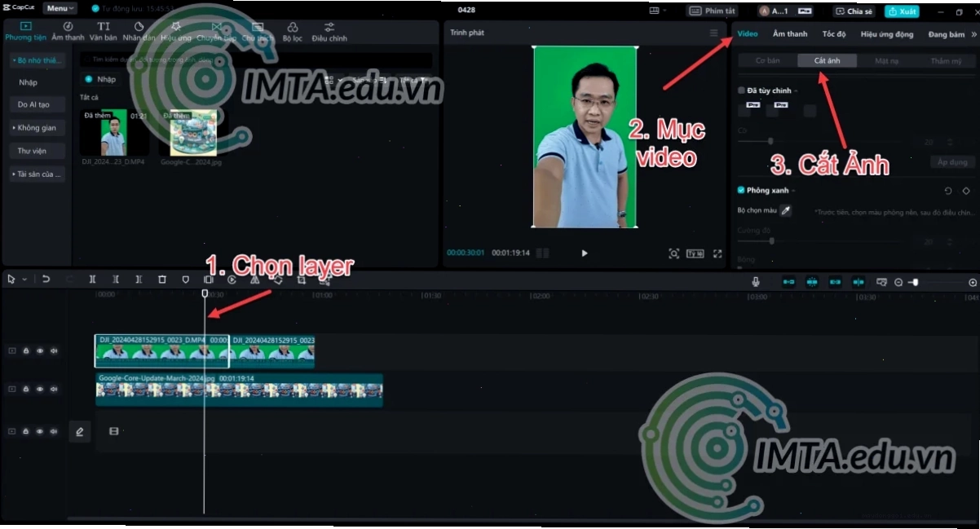Delete the selected clip with trash icon

162,280
